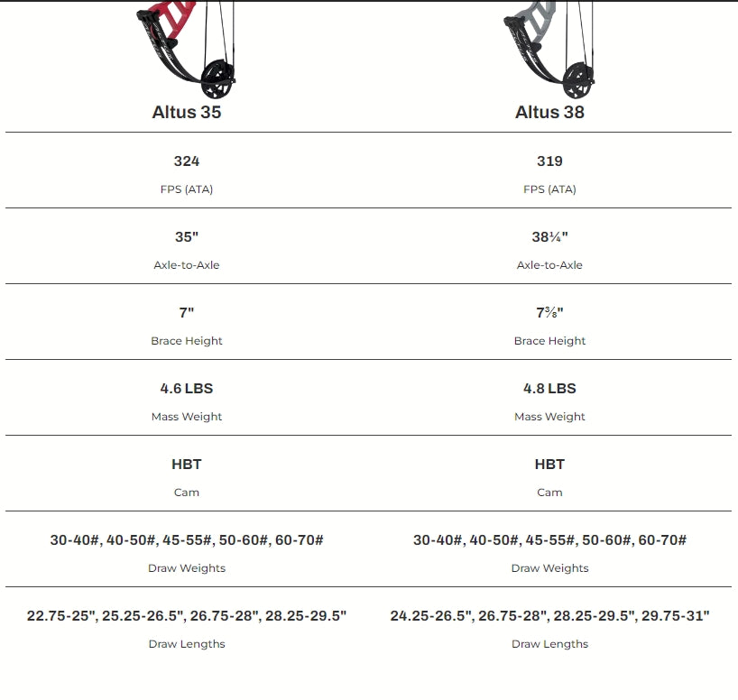Click the 7" brace height value
This screenshot has width=738, height=700.
187,313
